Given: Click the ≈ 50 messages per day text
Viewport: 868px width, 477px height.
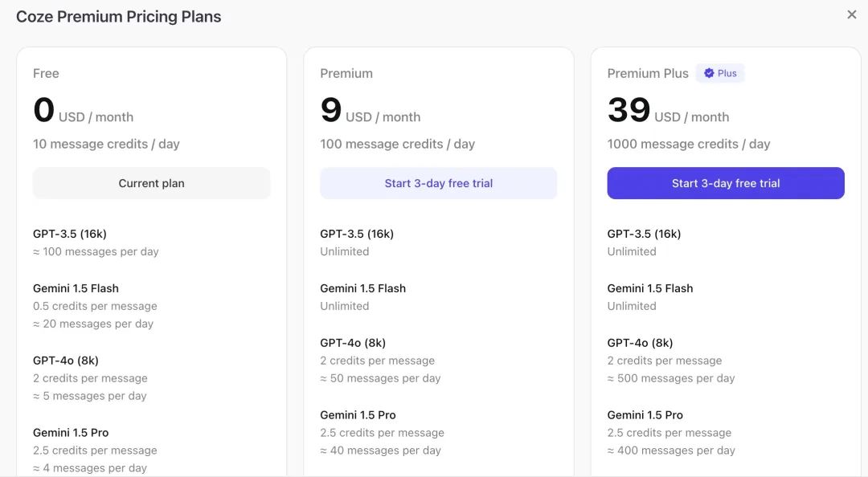Looking at the screenshot, I should [380, 378].
